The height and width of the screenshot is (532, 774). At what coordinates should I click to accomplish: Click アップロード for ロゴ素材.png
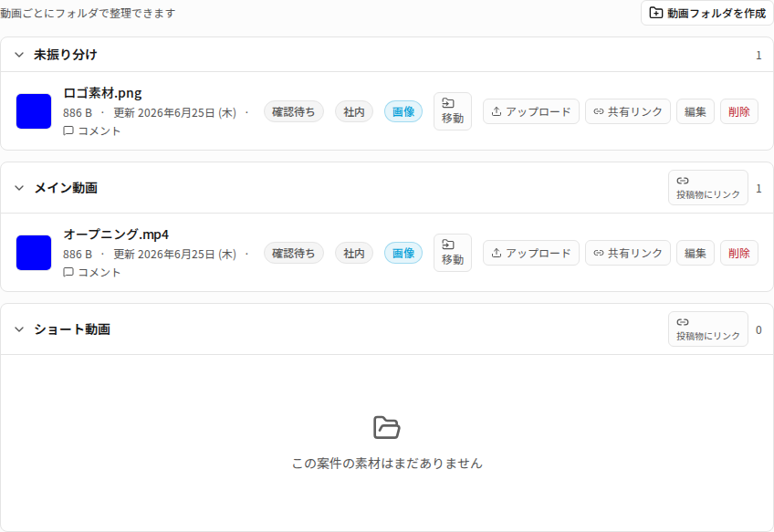click(x=531, y=111)
